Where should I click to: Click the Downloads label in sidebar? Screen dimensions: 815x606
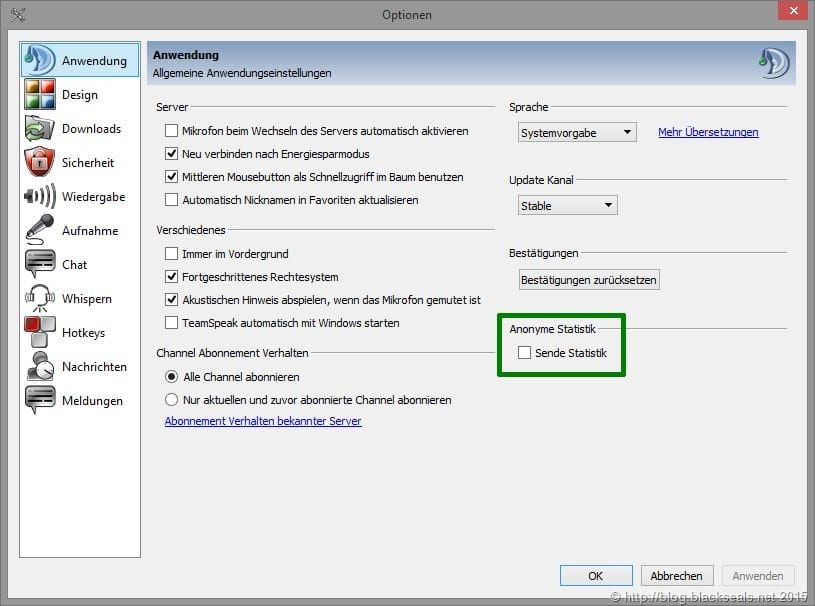pos(91,128)
